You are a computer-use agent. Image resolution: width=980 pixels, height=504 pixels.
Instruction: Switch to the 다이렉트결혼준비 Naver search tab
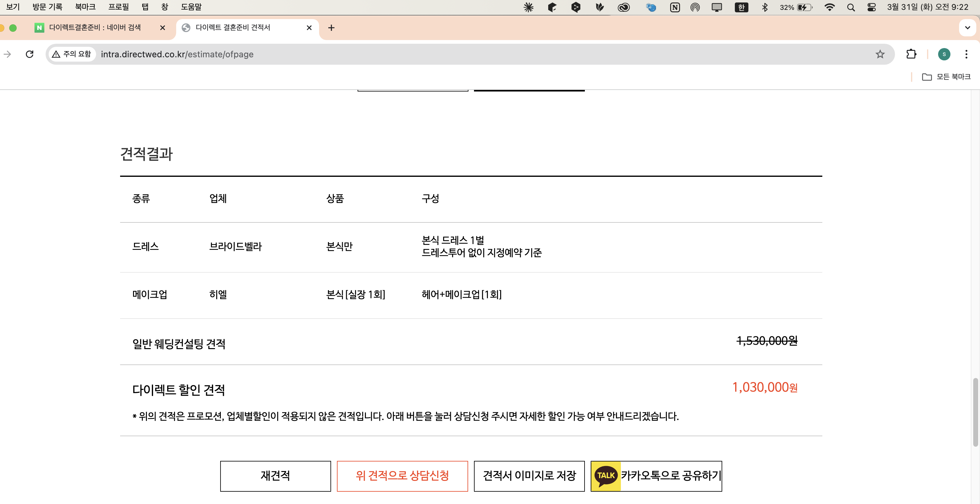(x=95, y=27)
